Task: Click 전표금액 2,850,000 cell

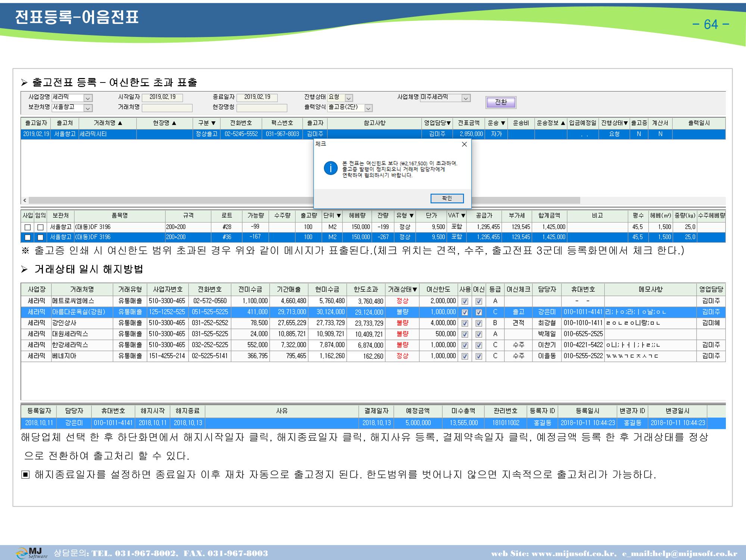Action: tap(469, 134)
